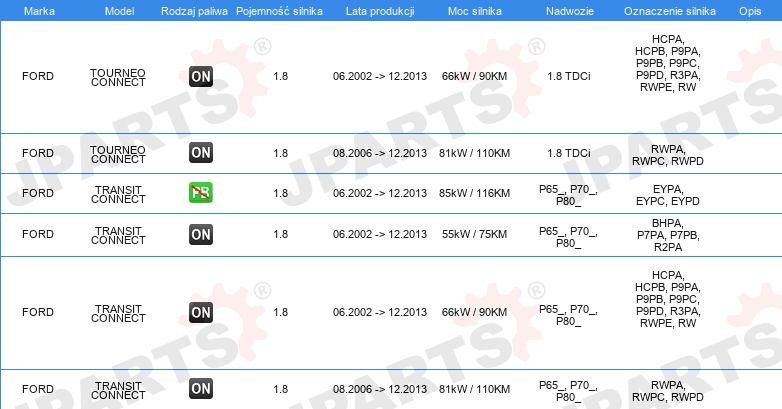Click the HCPA engine code list for Tourneo Connect

668,63
